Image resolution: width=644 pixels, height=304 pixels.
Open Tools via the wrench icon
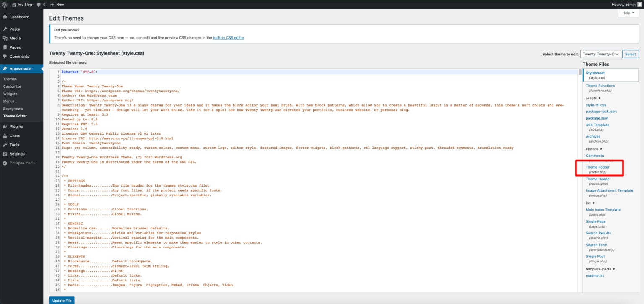[6, 145]
